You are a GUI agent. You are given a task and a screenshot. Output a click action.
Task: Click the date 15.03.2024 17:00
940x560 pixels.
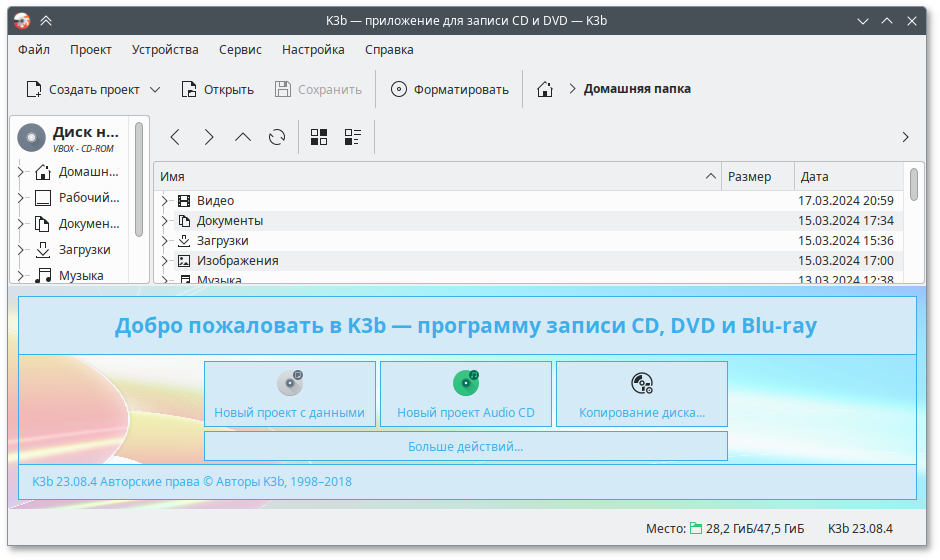[x=846, y=261]
